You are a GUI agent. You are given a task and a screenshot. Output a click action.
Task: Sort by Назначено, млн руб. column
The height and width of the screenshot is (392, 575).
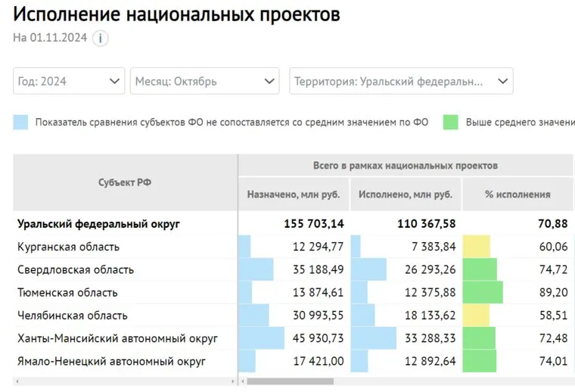tap(294, 194)
